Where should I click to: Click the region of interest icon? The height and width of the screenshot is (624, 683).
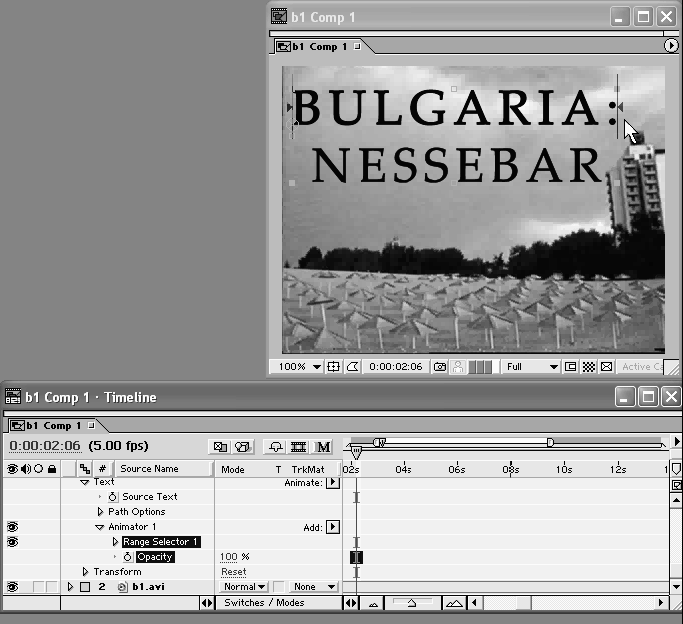point(570,367)
